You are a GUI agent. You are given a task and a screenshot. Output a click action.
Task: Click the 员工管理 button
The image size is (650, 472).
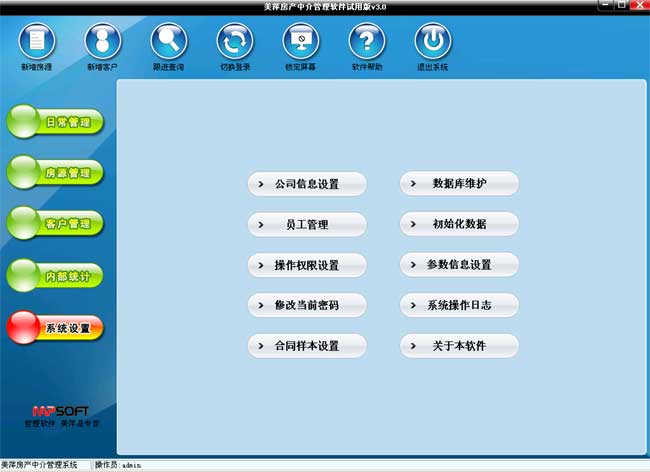pos(307,225)
